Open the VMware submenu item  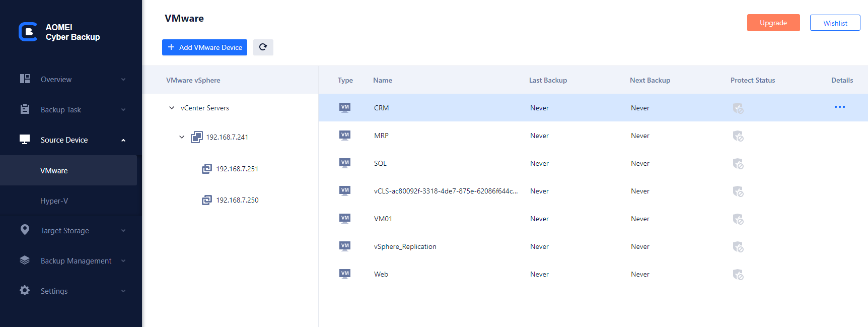coord(68,170)
